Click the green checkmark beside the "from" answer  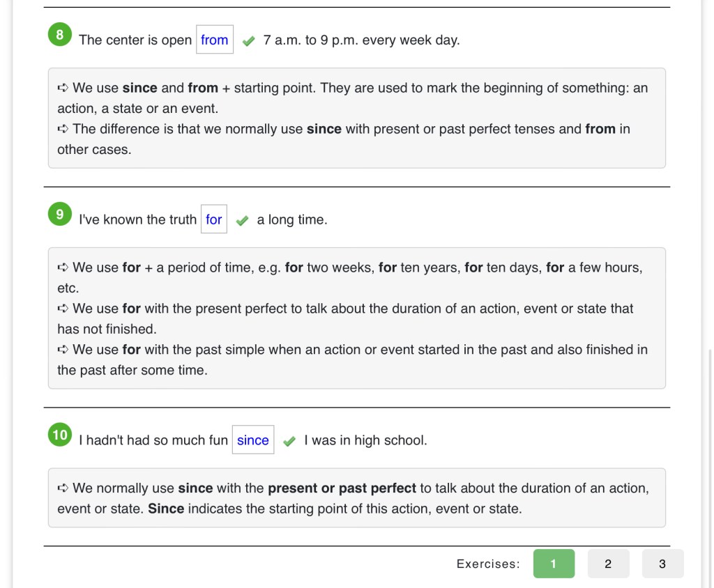[248, 41]
